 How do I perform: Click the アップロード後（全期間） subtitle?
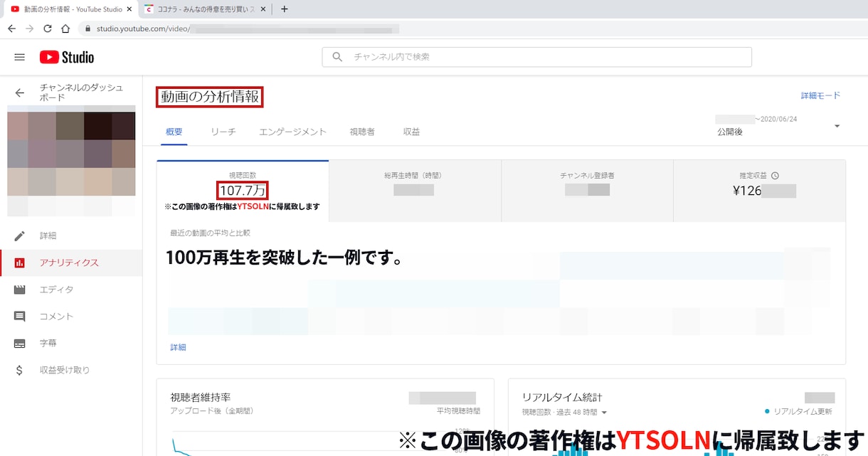(211, 411)
